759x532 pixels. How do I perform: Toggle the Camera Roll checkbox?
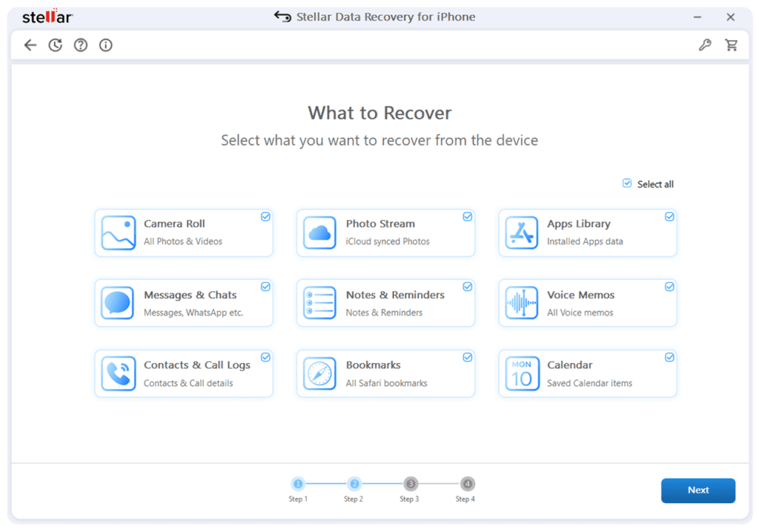(266, 216)
